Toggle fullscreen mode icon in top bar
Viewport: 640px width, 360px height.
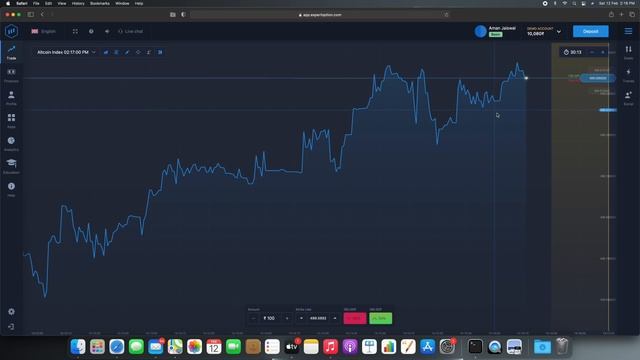(x=75, y=31)
